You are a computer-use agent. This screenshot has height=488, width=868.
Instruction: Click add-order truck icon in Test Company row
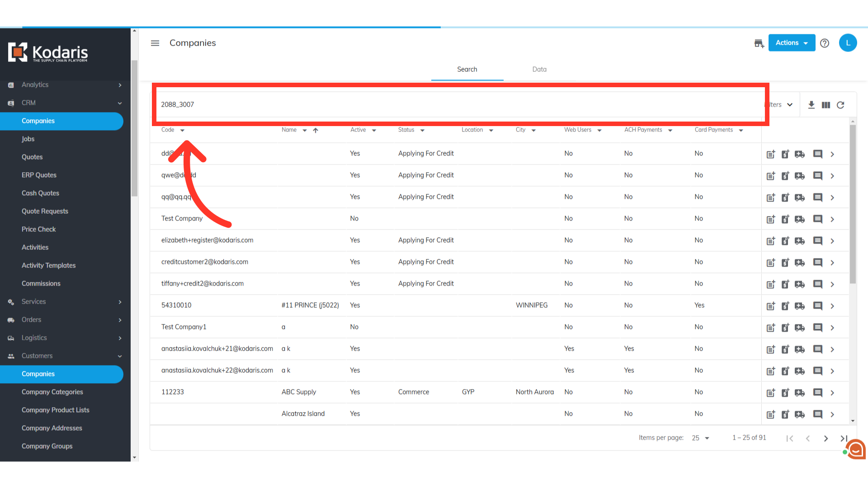800,219
